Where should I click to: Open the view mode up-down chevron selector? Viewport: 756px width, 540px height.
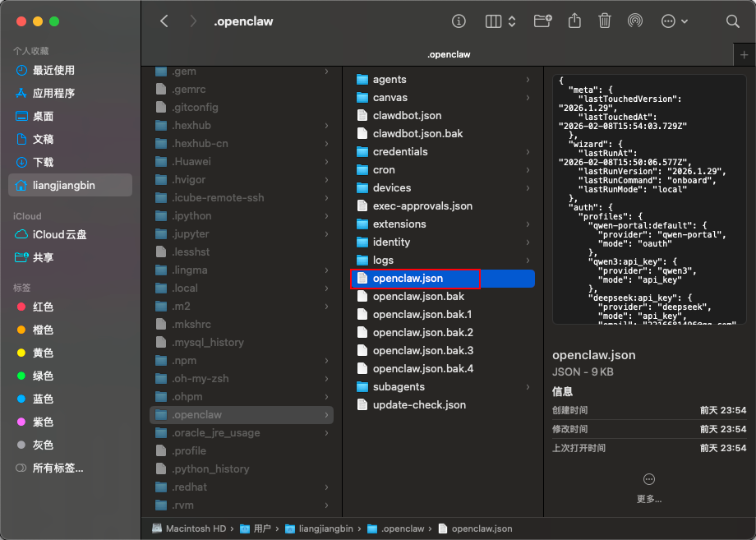512,21
